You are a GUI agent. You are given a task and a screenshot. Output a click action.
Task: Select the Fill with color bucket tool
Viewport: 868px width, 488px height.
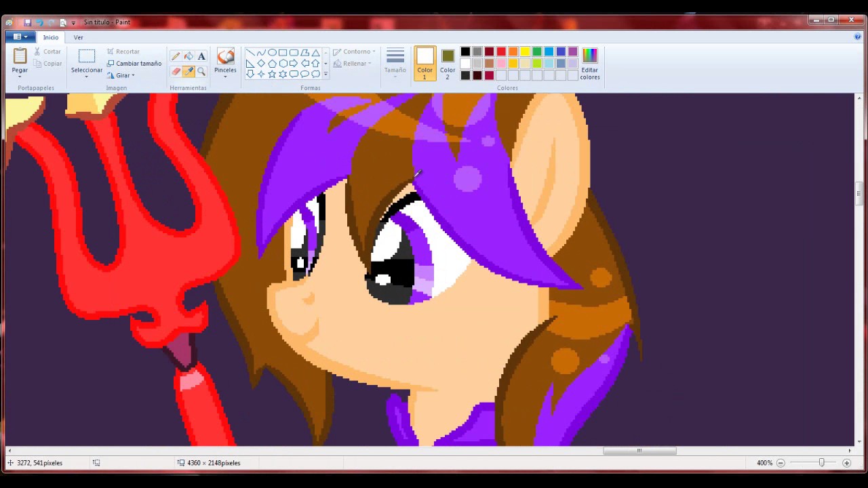(x=189, y=56)
